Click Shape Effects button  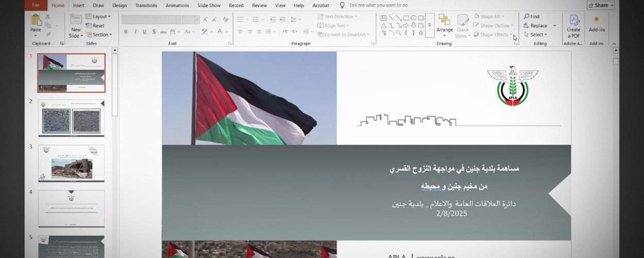[x=493, y=35]
